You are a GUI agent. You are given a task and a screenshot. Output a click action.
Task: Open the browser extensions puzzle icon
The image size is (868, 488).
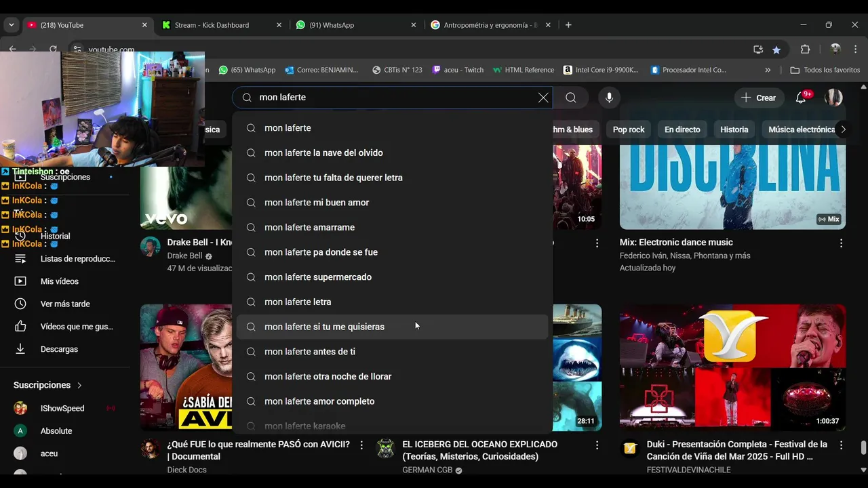[806, 49]
